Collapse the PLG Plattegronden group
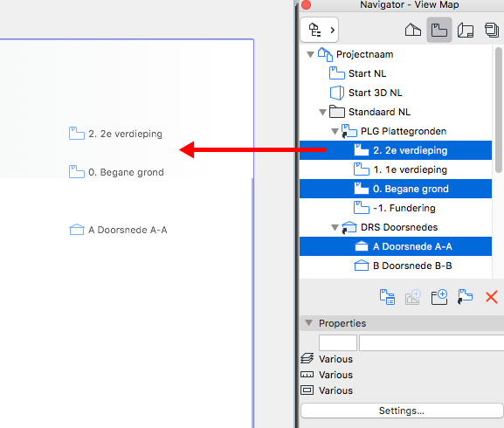 pos(335,131)
